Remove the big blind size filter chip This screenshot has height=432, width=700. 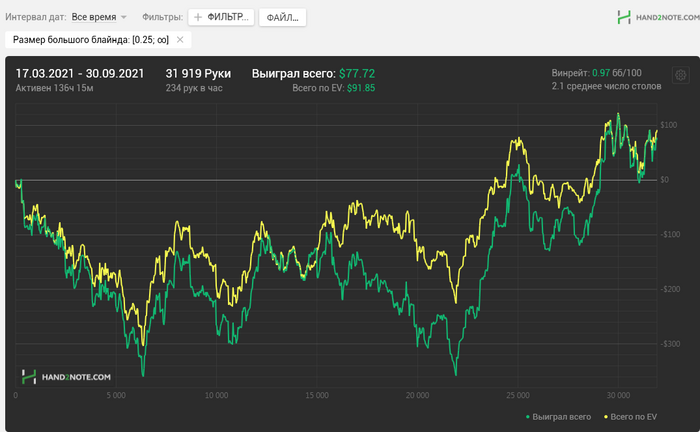point(180,40)
